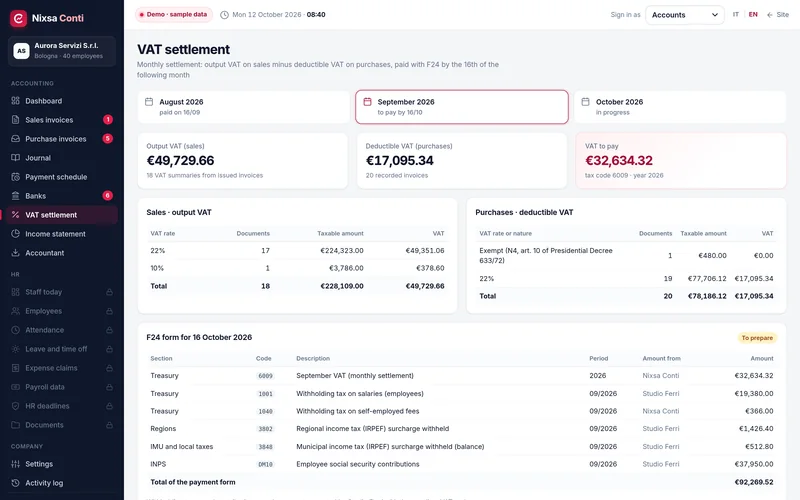Click the lock icon beside Attendance
800x500 pixels.
109,330
